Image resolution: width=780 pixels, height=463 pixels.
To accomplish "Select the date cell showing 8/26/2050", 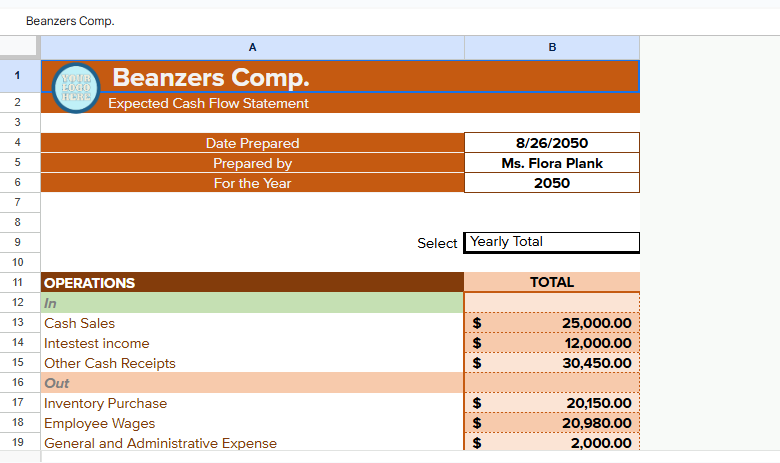I will pyautogui.click(x=551, y=143).
